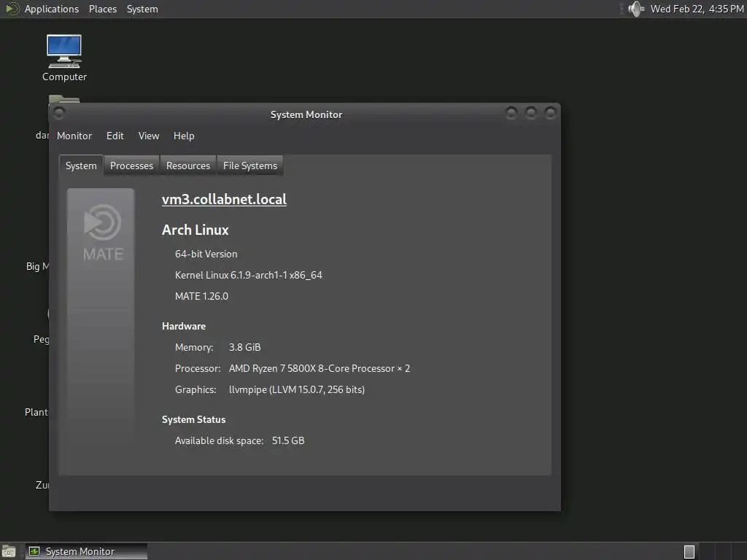Click the disk space value '51.5 GB'
Screen dimensions: 747x560
[x=288, y=440]
